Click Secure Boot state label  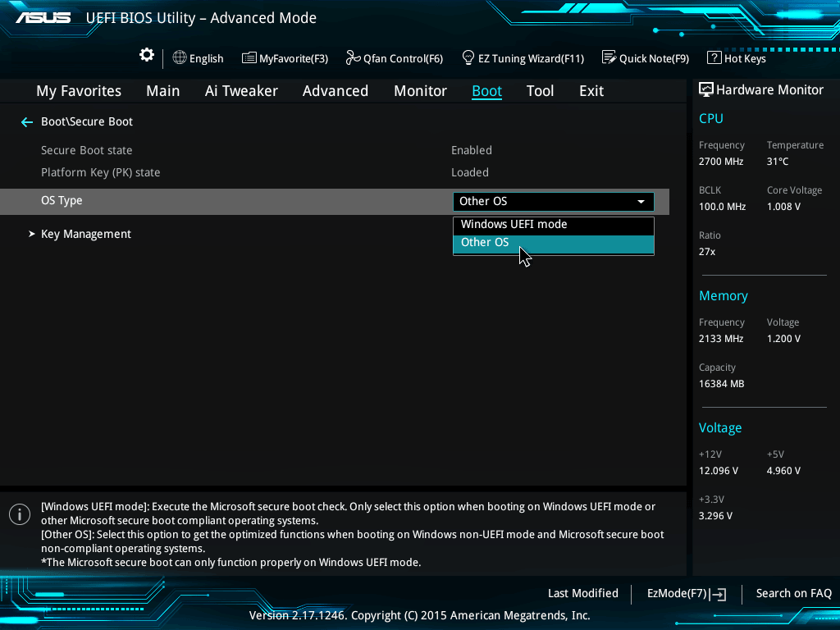(x=87, y=151)
